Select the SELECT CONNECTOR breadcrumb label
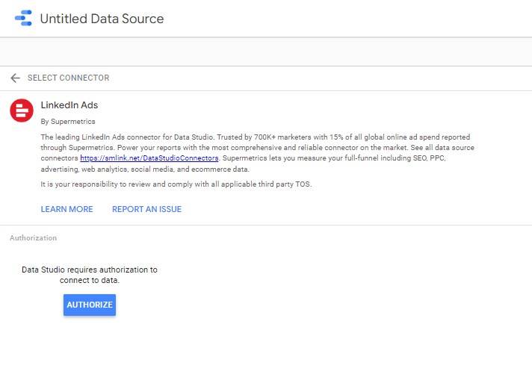 click(x=68, y=78)
